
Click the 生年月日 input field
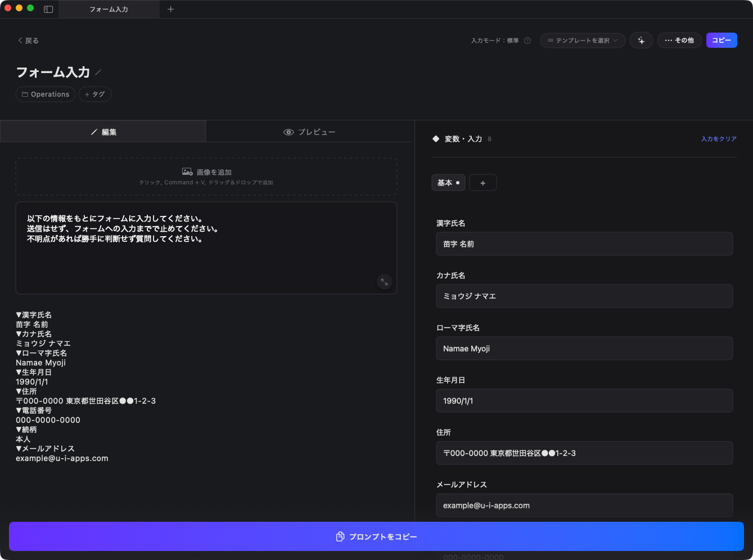click(584, 401)
